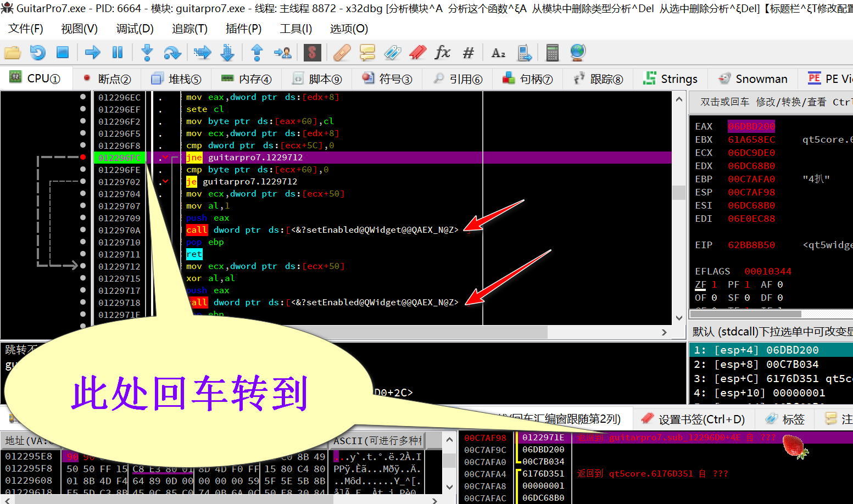Screen dimensions: 853x504
Task: Open the 追踪(T) menu
Action: (x=189, y=29)
